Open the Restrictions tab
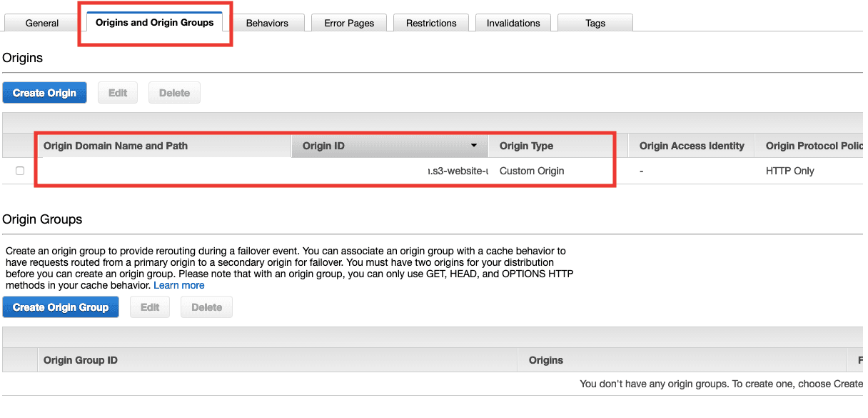This screenshot has height=418, width=868. tap(431, 23)
